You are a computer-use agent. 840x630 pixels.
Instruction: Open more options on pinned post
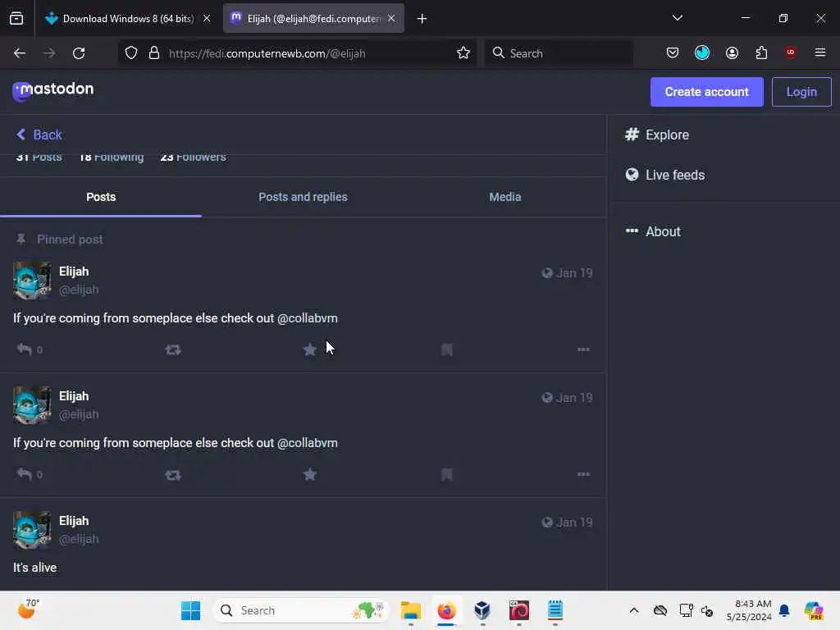(583, 349)
